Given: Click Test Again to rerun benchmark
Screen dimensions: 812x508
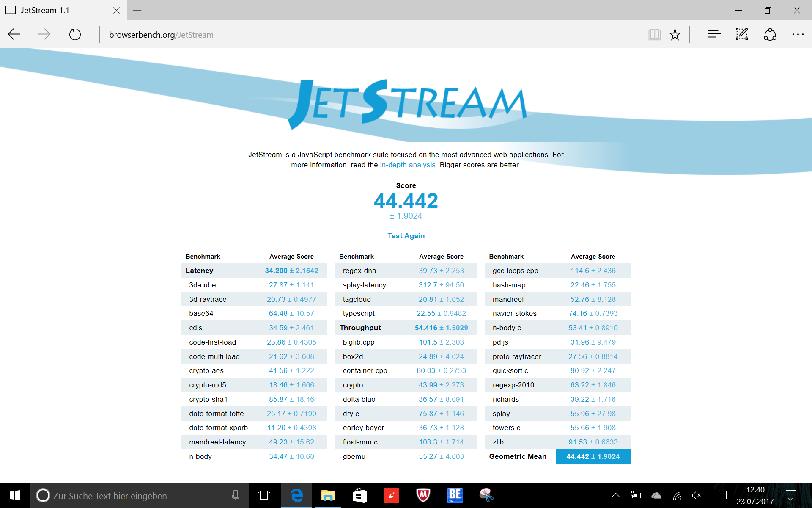Looking at the screenshot, I should coord(406,236).
